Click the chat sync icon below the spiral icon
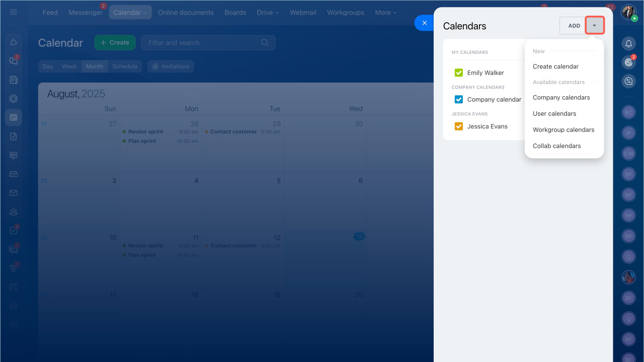Screen dimensions: 644x362 pyautogui.click(x=628, y=81)
